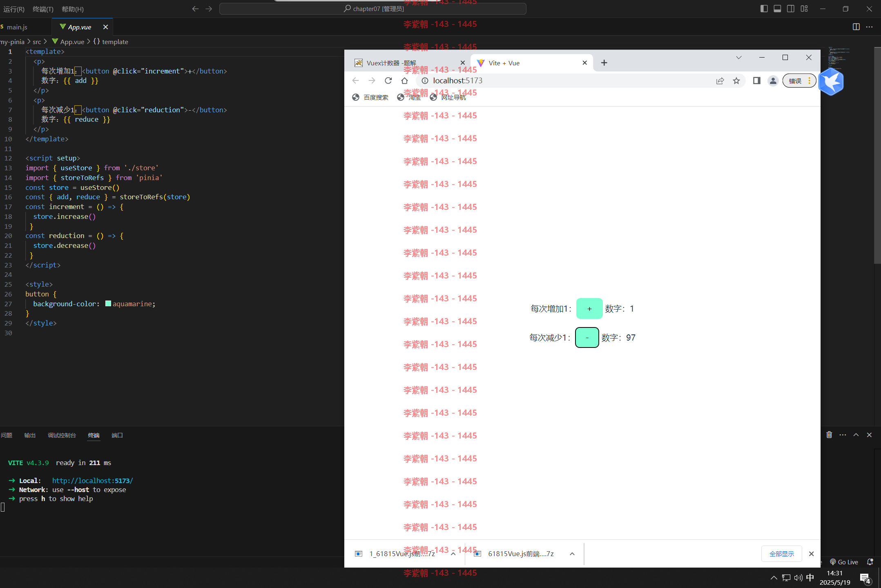The image size is (881, 588).
Task: Click the 错误 update button
Action: click(799, 81)
